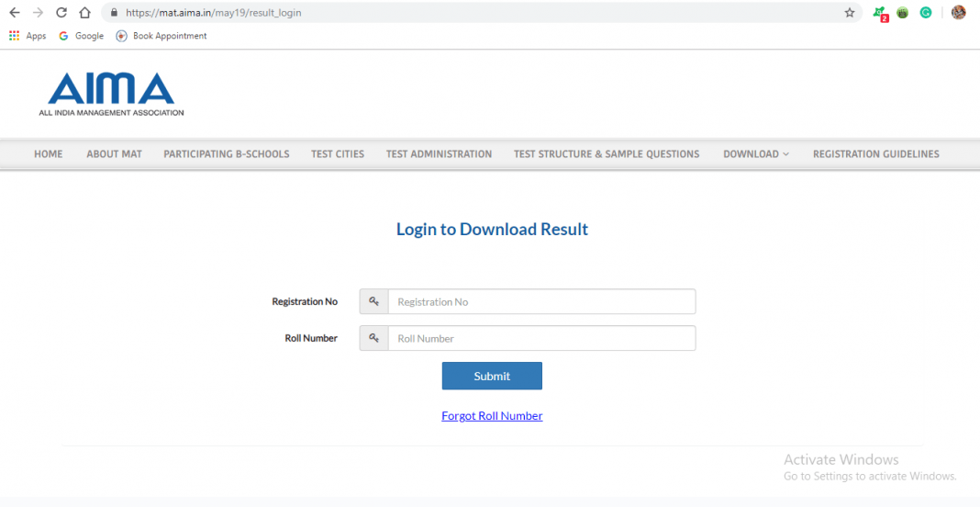The image size is (980, 507).
Task: Open the Apps bookmarks shortcut
Action: pos(28,37)
